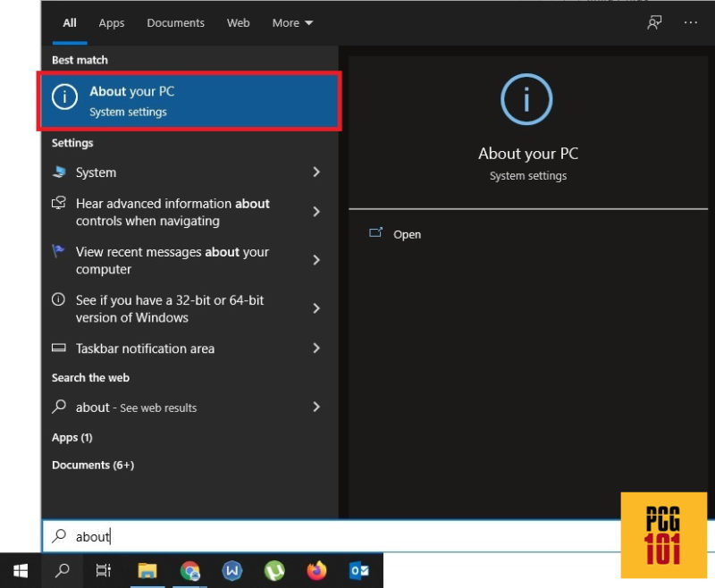This screenshot has height=588, width=715.
Task: Click the Start menu button
Action: pyautogui.click(x=19, y=569)
